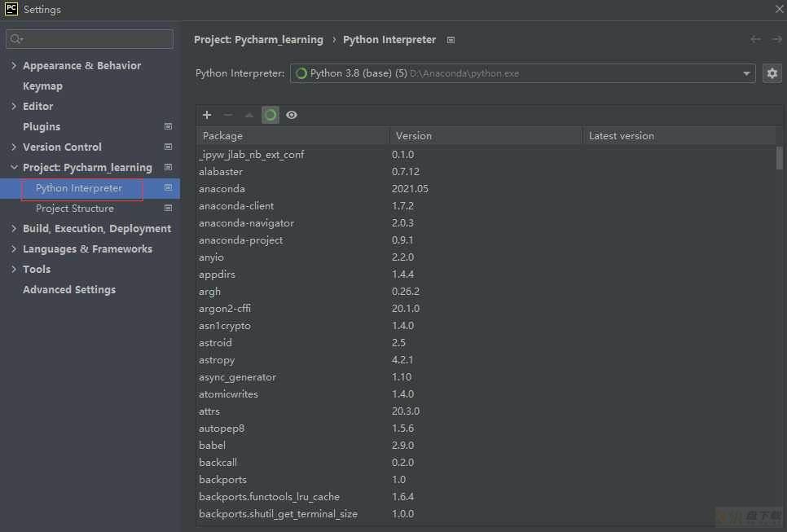Select the asn1crypto package row

click(486, 325)
